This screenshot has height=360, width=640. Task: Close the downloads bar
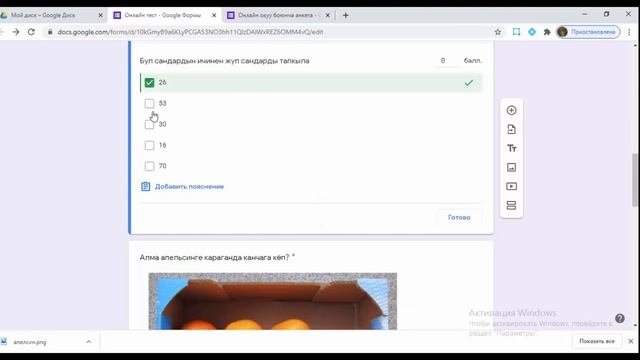click(630, 341)
